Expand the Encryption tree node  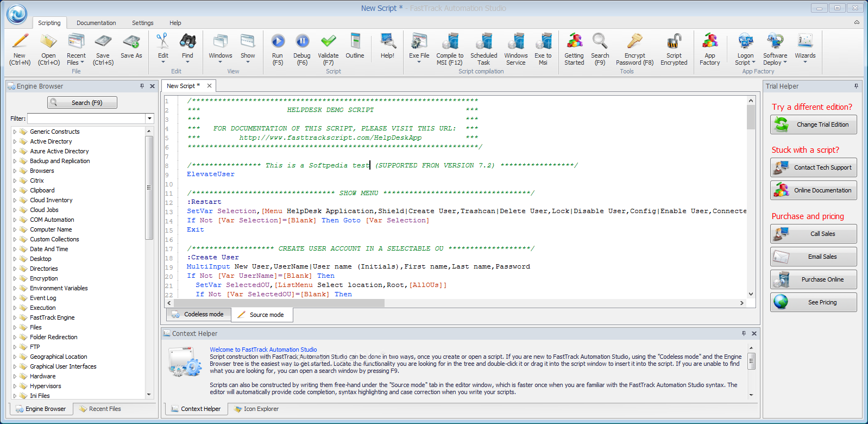(15, 278)
